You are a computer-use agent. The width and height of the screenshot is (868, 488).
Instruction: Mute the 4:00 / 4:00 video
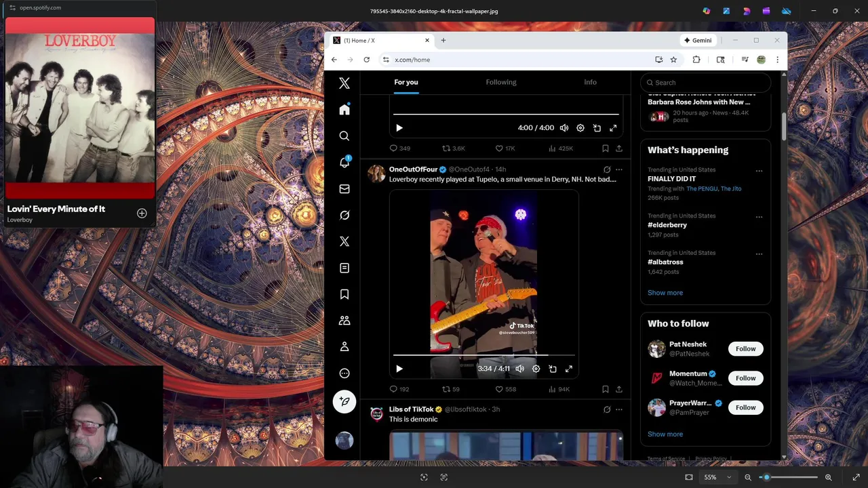(x=564, y=127)
